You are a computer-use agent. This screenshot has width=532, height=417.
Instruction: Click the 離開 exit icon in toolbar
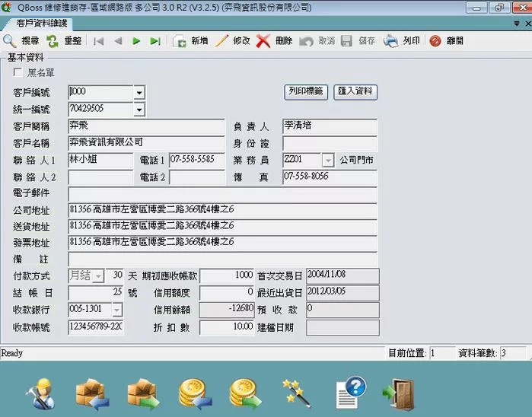[435, 41]
